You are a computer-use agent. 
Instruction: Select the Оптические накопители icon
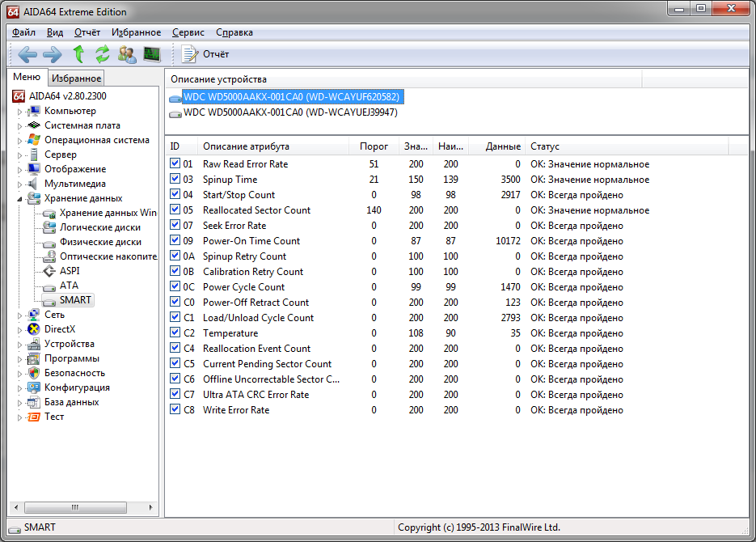(49, 256)
